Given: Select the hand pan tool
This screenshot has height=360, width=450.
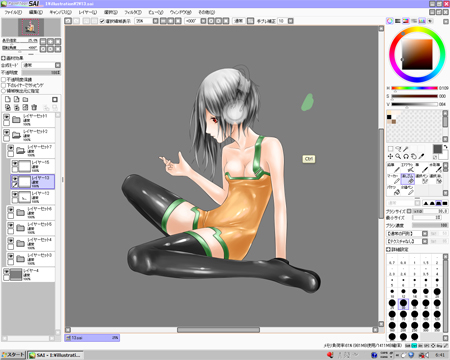Looking at the screenshot, I should coord(413,156).
